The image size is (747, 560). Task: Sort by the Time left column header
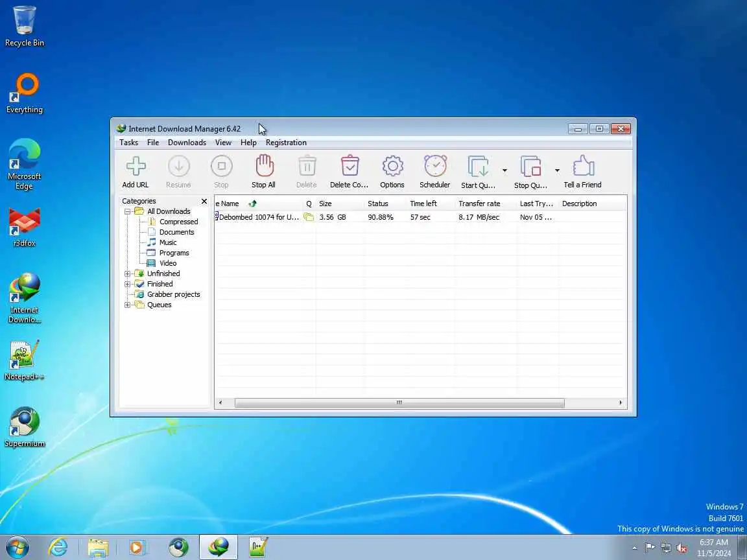coord(430,204)
